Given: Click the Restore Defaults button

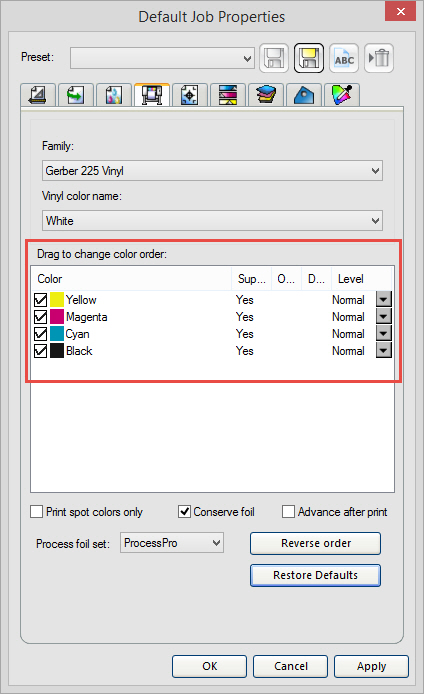Looking at the screenshot, I should 315,575.
